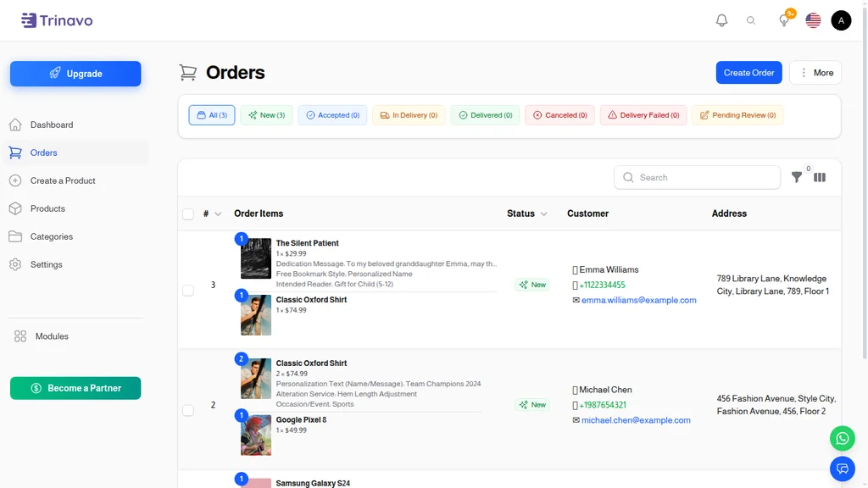Check the checkbox for order 3
Image resolution: width=868 pixels, height=488 pixels.
tap(188, 291)
